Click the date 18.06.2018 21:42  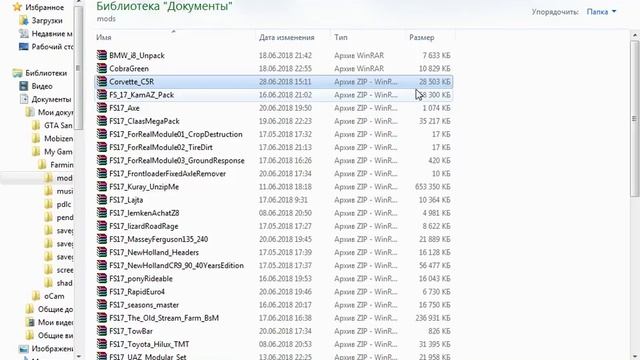pyautogui.click(x=285, y=55)
